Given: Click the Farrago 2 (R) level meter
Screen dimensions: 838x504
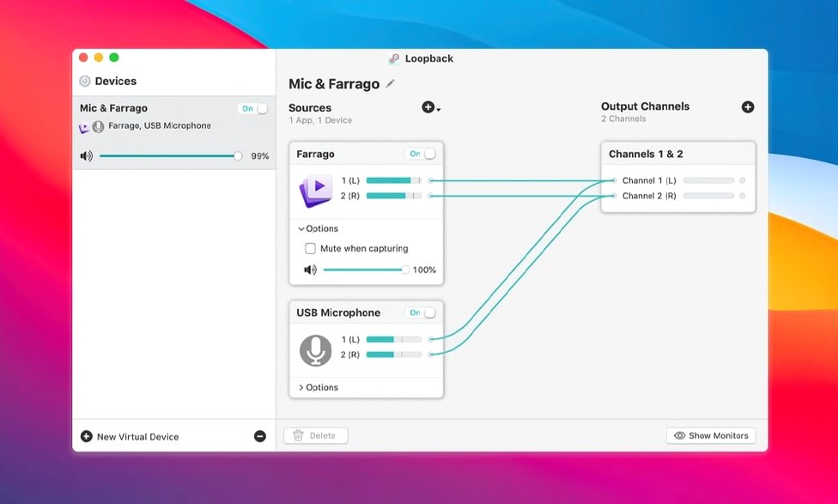Looking at the screenshot, I should tap(394, 196).
